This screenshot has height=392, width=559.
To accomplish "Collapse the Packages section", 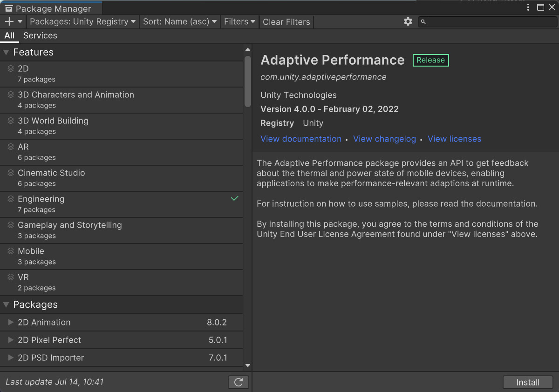I will point(6,304).
